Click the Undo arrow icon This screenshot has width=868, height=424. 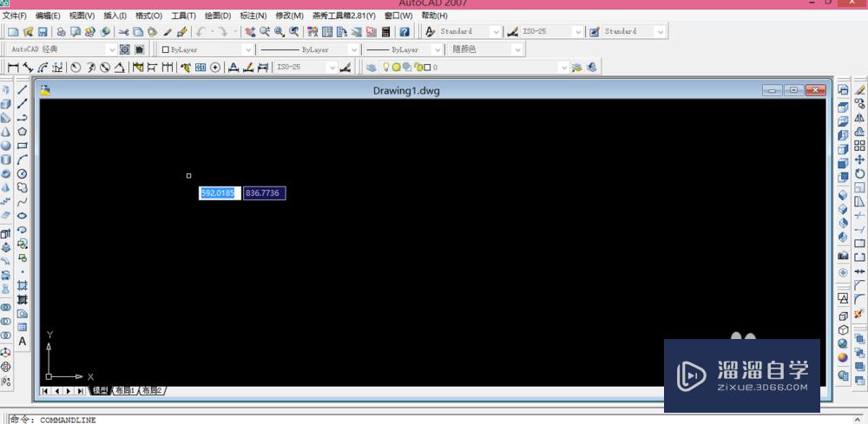[x=201, y=32]
